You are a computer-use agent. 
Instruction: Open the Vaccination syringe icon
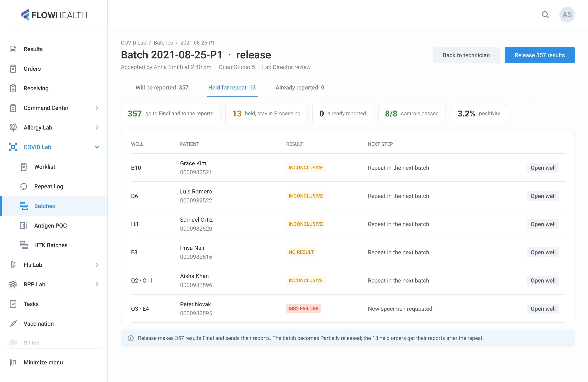click(x=13, y=323)
